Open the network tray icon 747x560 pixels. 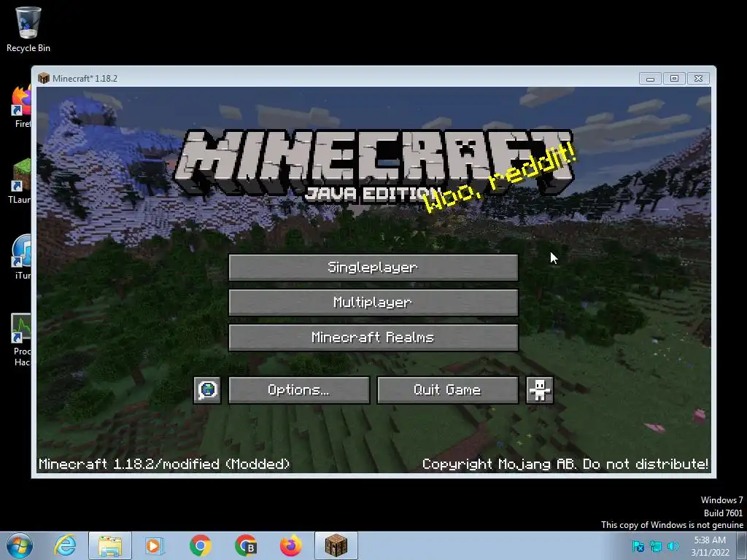point(656,546)
